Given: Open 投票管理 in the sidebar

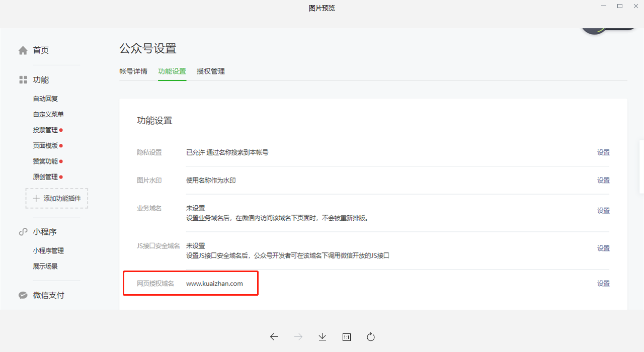Looking at the screenshot, I should pyautogui.click(x=45, y=130).
